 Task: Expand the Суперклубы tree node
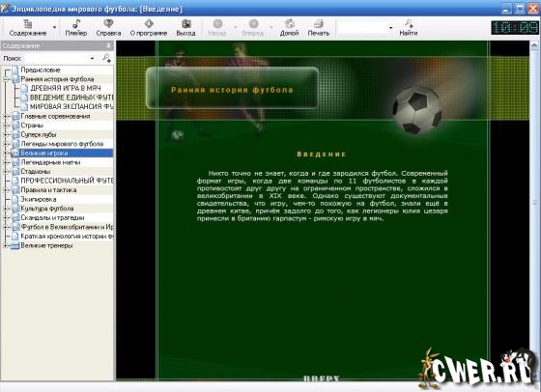[6, 134]
